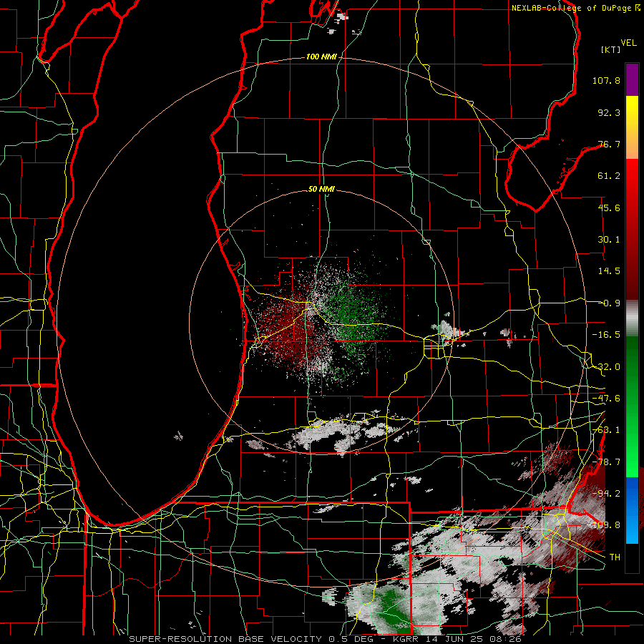Click the 92.3 velocity scale value
644x644 pixels.
coord(609,112)
